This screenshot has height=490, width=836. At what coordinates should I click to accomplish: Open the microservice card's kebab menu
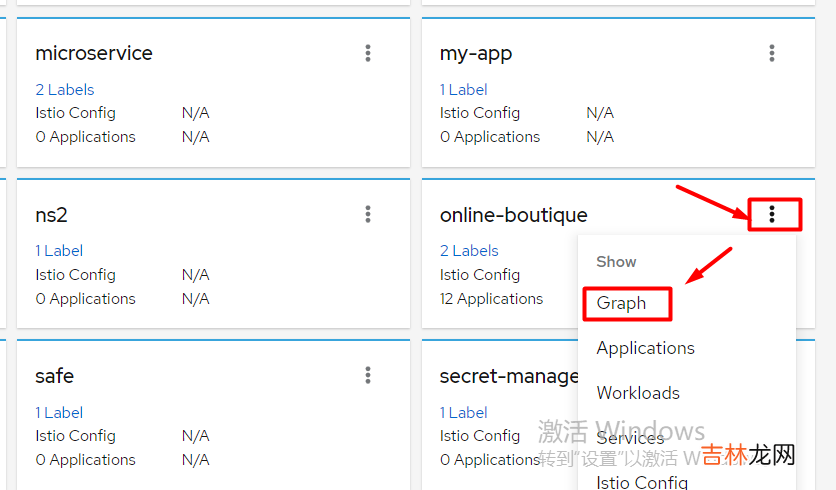click(368, 53)
